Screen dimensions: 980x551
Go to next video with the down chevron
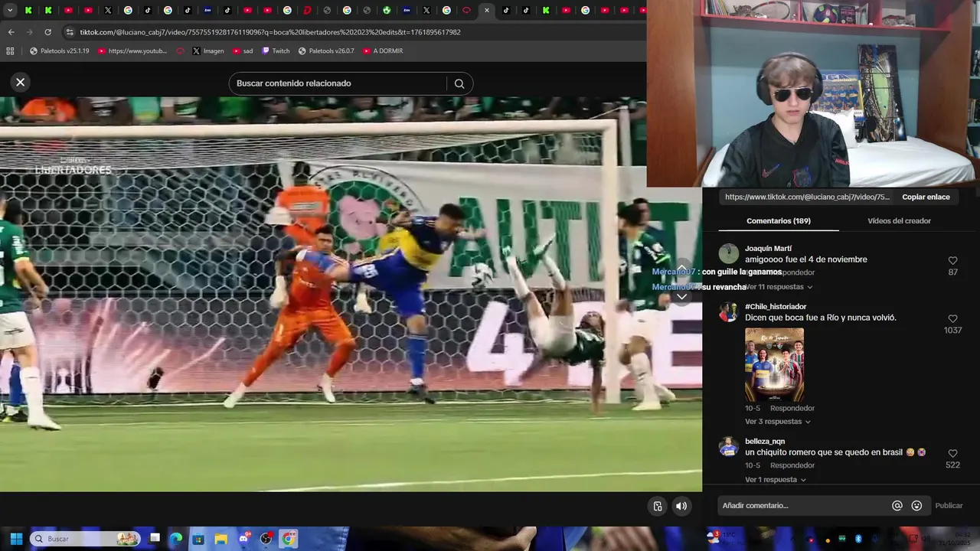(x=681, y=297)
